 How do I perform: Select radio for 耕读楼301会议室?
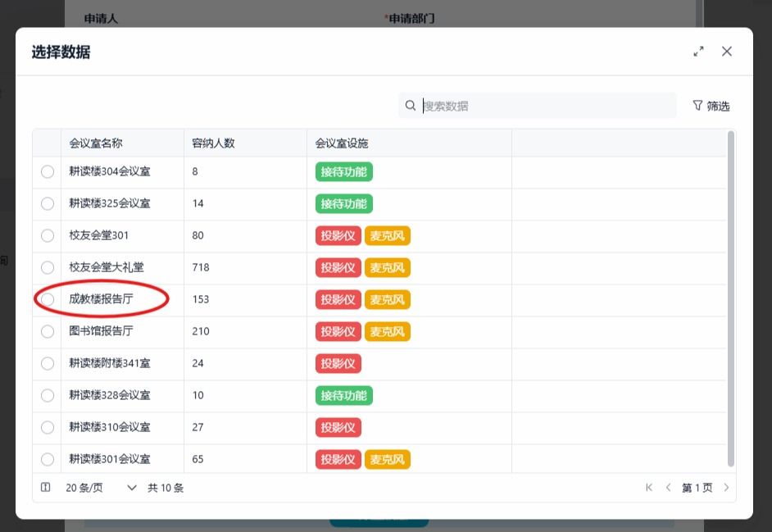pos(48,459)
